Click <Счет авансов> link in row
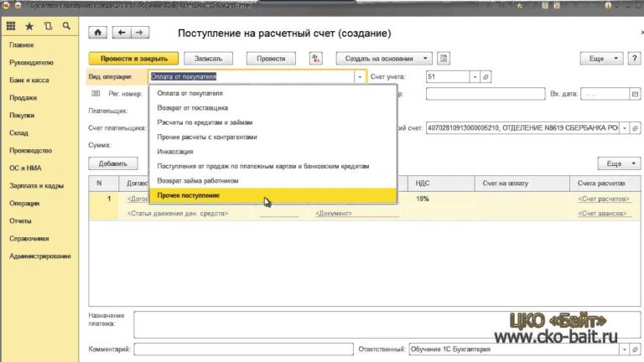644x362 pixels. click(x=602, y=214)
